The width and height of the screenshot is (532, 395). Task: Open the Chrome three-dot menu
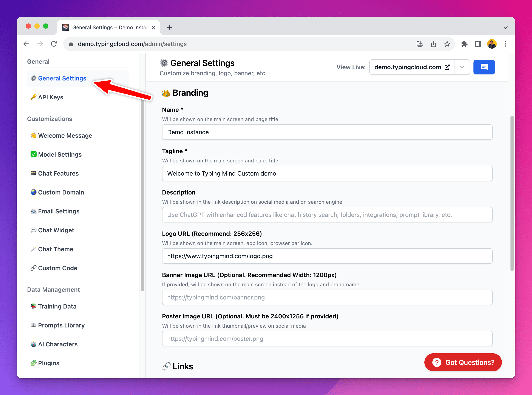click(x=506, y=44)
